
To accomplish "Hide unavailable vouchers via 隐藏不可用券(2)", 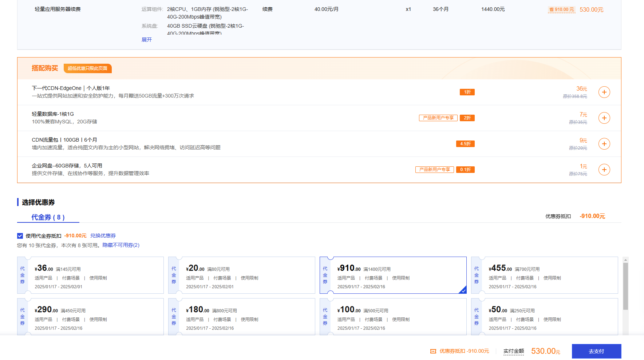I will click(x=121, y=245).
